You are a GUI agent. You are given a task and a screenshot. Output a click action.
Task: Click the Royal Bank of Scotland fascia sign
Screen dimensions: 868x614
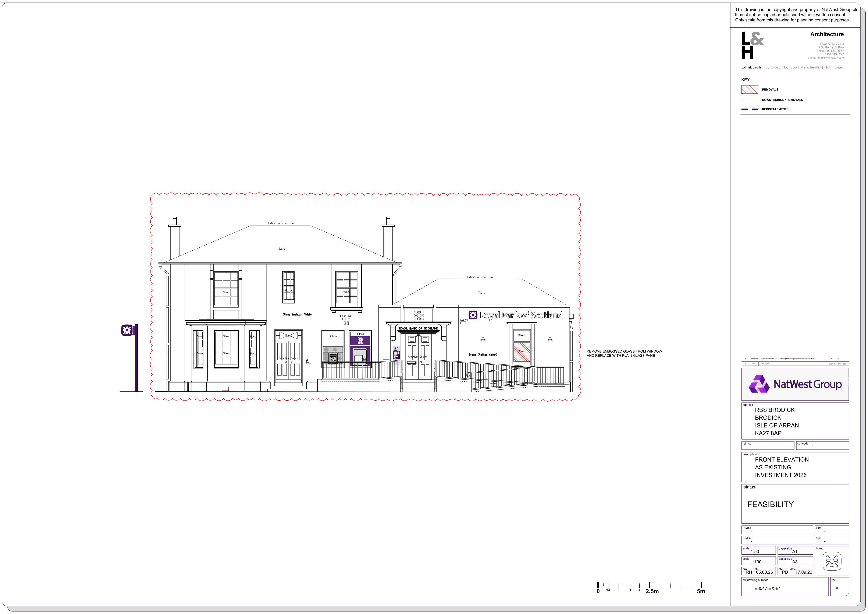click(515, 315)
